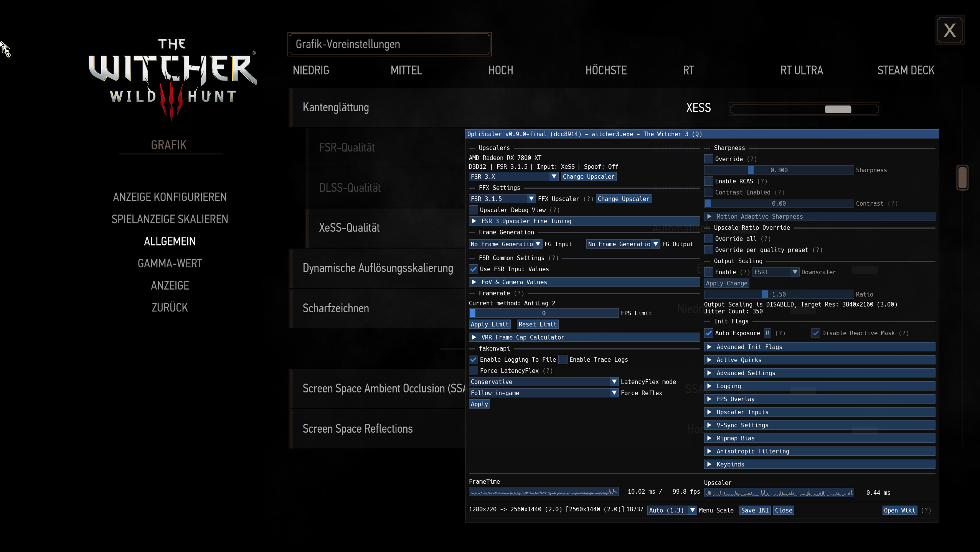The height and width of the screenshot is (552, 980).
Task: Click Apply under Force Reflex
Action: 479,404
